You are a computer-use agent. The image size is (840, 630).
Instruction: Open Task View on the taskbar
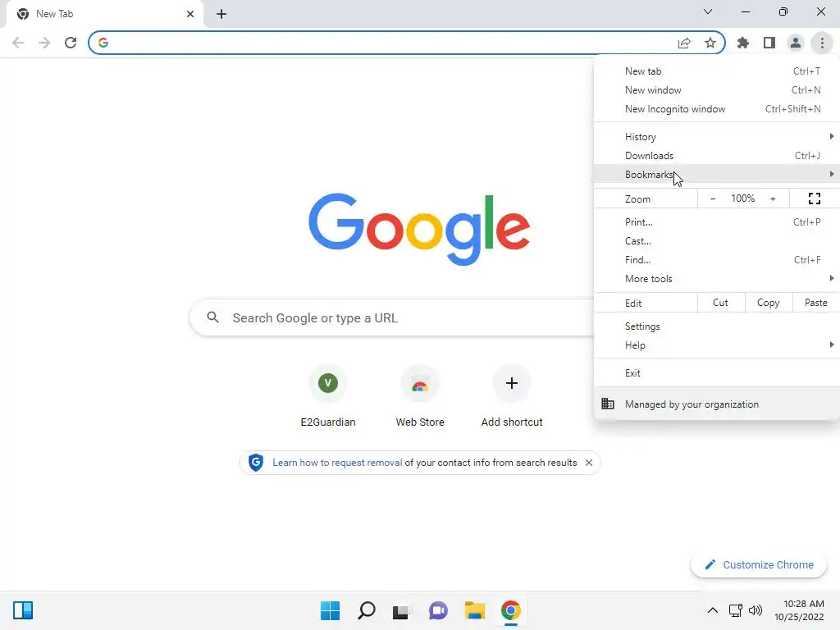point(402,610)
